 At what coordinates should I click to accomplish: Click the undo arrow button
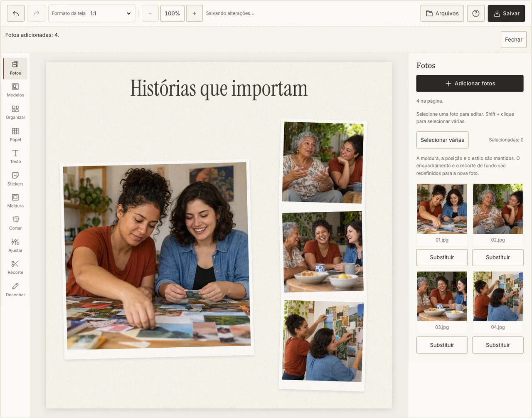click(16, 13)
